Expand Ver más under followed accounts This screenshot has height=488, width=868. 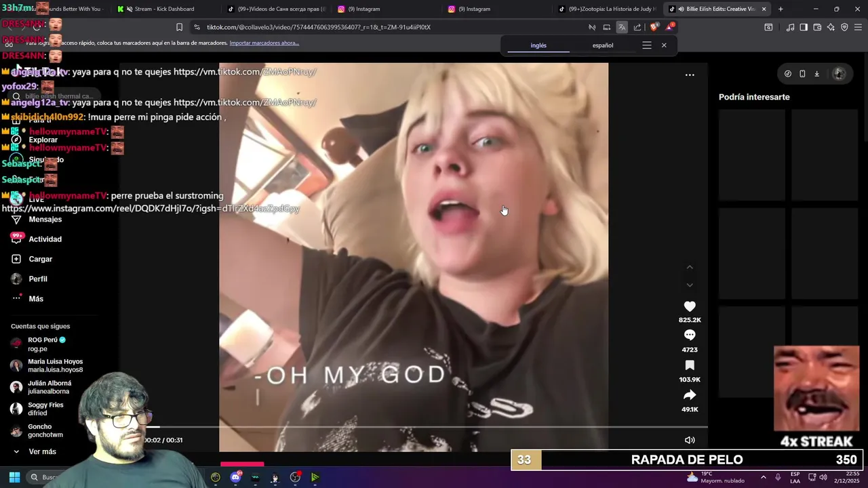42,451
